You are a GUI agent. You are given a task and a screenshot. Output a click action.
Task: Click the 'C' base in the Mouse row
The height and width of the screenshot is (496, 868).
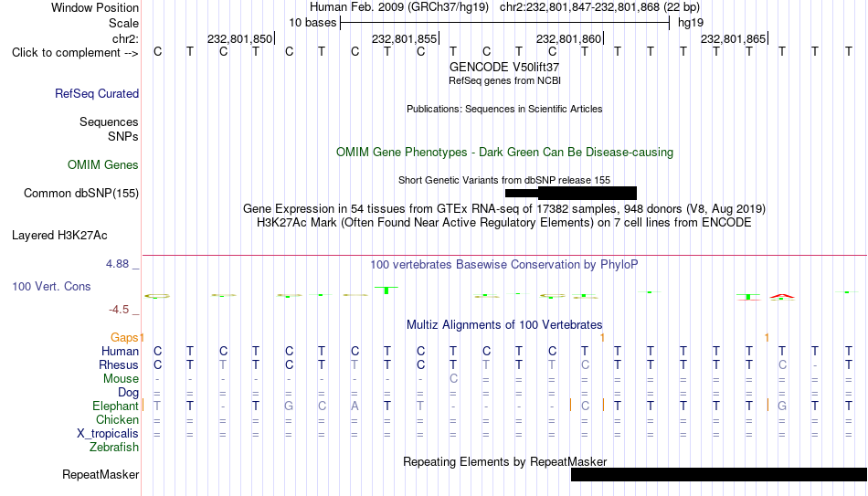pyautogui.click(x=453, y=379)
